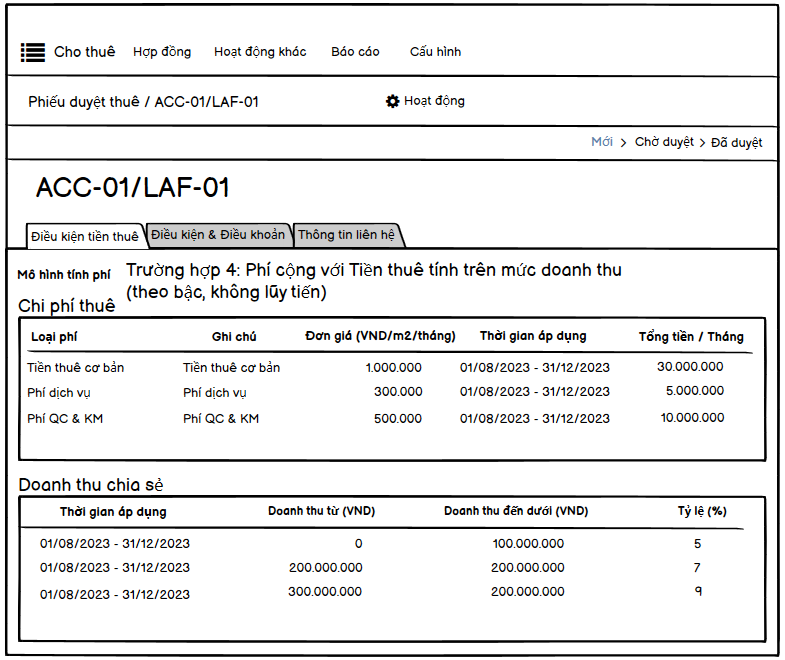
Task: Select the Đã duyệt status stage
Action: pyautogui.click(x=737, y=143)
